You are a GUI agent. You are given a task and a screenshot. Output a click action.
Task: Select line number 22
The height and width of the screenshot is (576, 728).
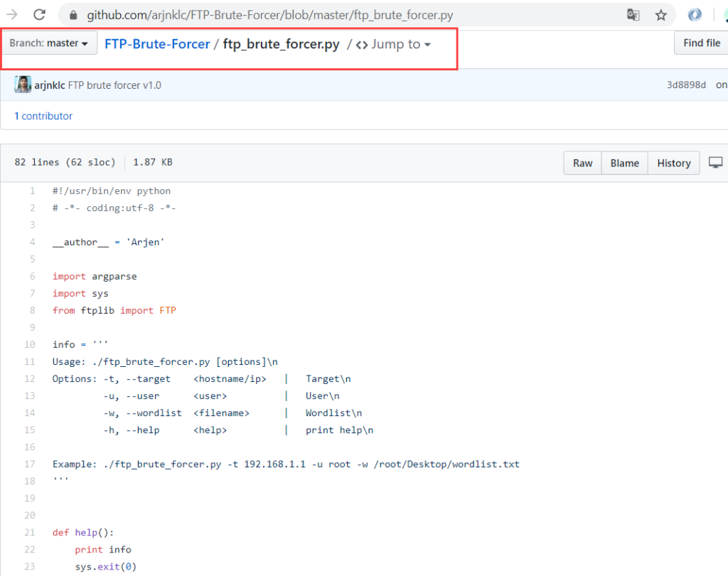point(30,550)
